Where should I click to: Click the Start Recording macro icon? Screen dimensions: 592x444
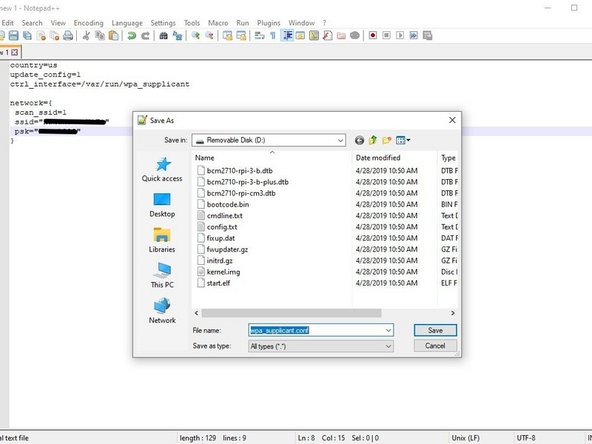[x=373, y=35]
